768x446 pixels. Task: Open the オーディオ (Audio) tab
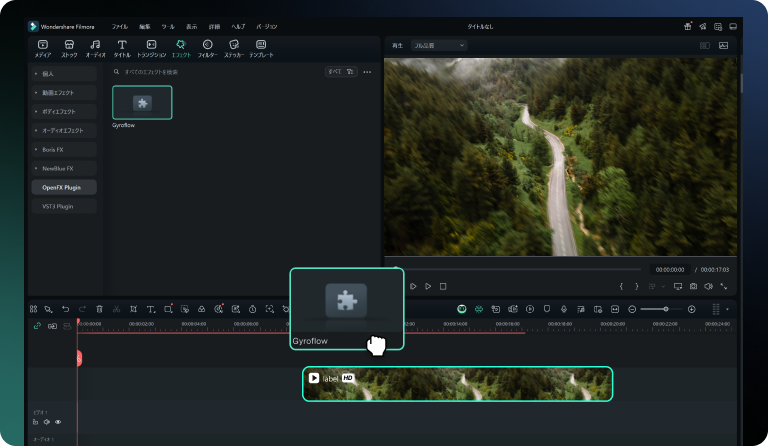click(96, 49)
